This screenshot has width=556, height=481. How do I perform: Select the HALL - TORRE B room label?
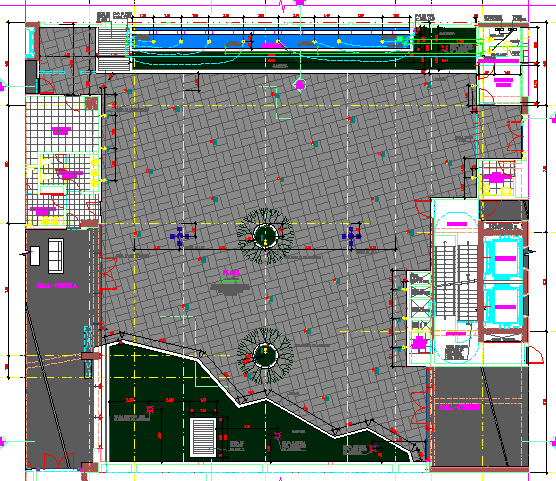(x=460, y=407)
